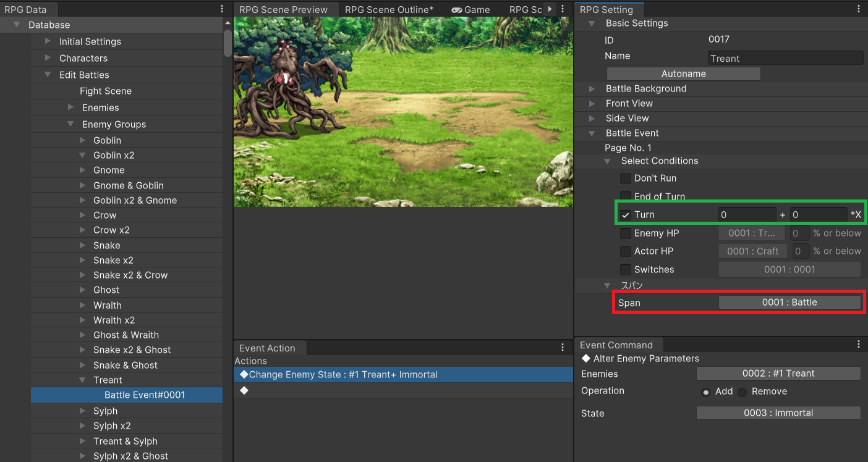This screenshot has width=868, height=462.
Task: Enable the Don't Run condition checkbox
Action: (x=626, y=178)
